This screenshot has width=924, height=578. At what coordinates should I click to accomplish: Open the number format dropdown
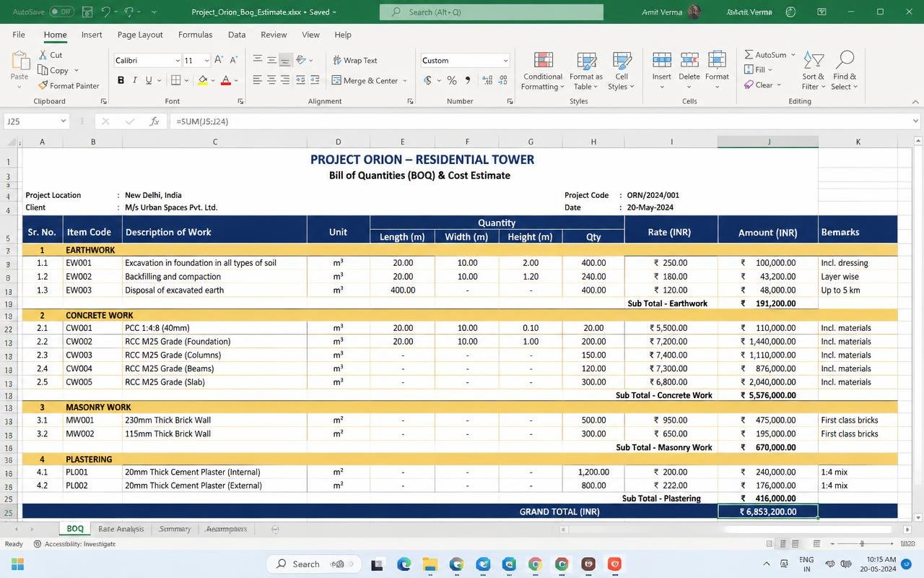coord(505,61)
